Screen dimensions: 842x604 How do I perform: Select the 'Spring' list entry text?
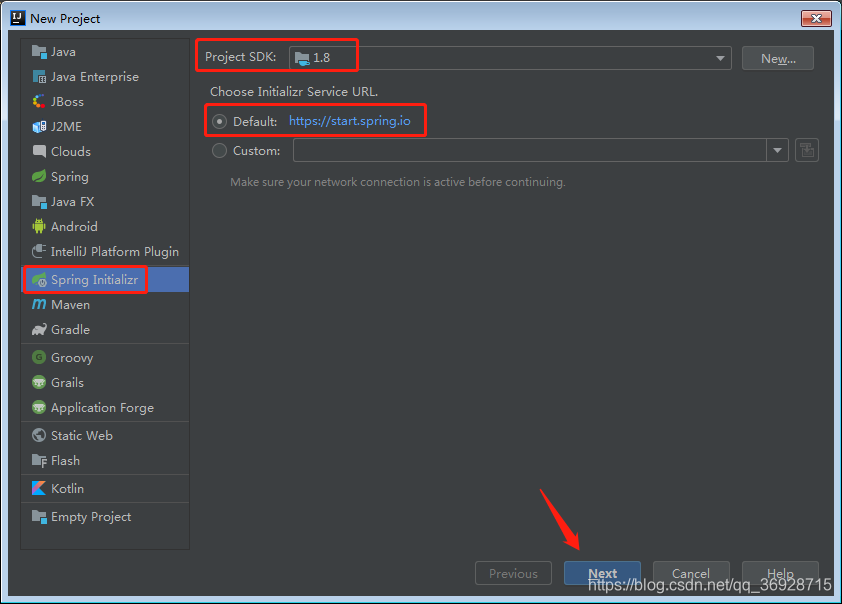tap(70, 177)
